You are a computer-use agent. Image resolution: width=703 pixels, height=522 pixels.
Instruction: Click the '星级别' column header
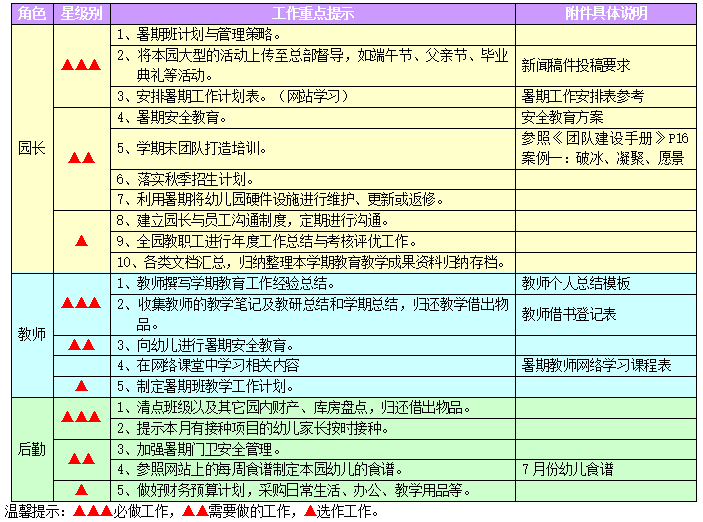tap(82, 13)
